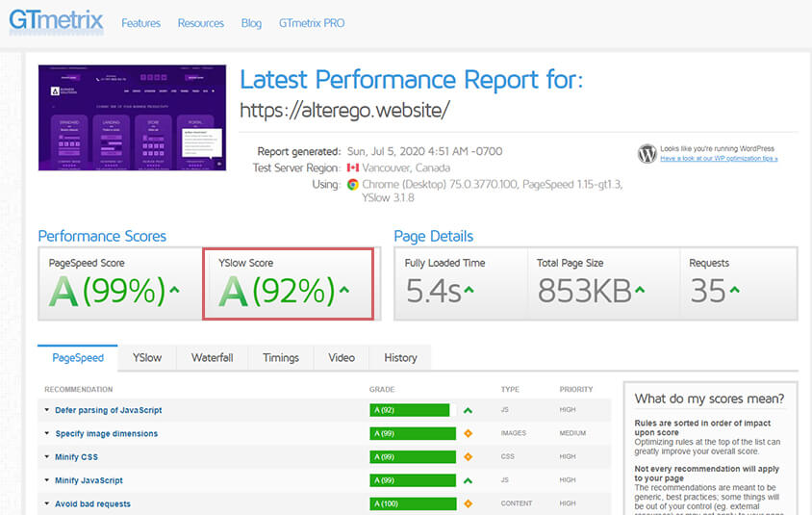Click the Chrome browser icon
Screen dimensions: 812x515
pos(353,185)
